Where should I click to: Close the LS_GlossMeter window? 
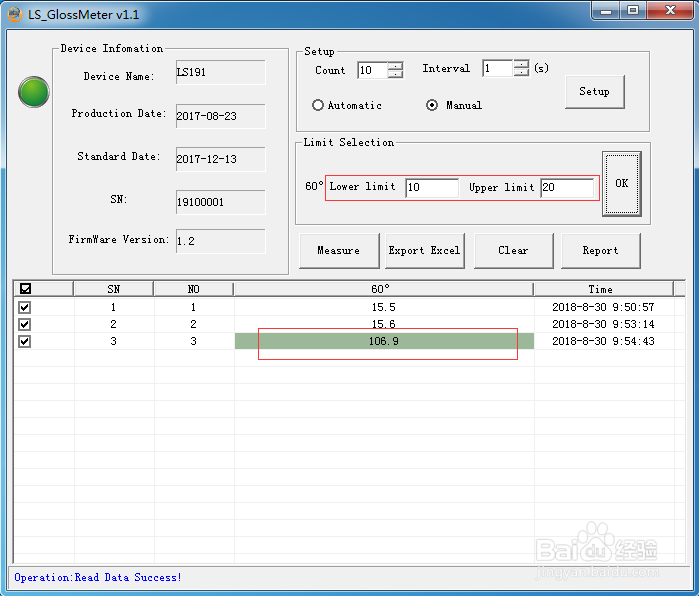click(x=670, y=11)
